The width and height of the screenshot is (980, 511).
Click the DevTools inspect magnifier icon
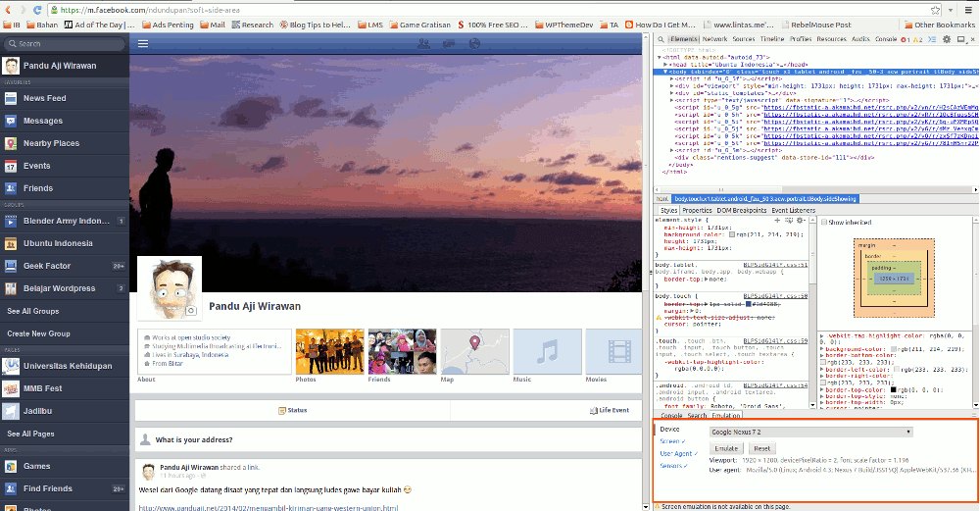point(661,39)
